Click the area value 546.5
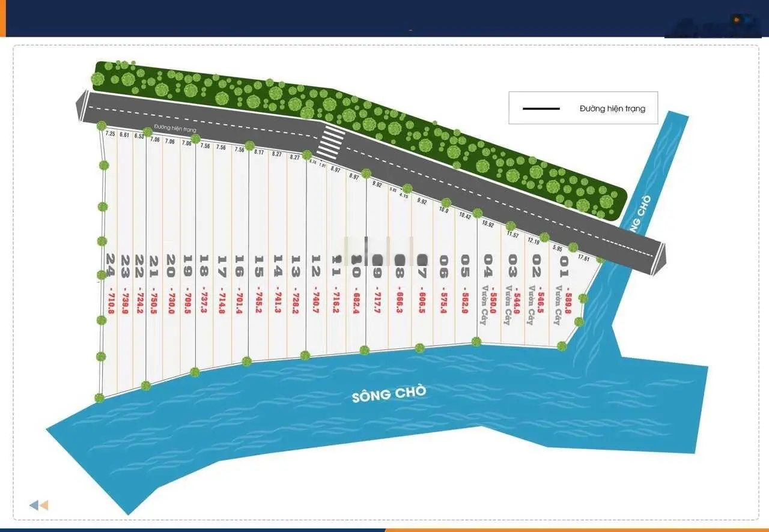The image size is (769, 532). (x=541, y=304)
